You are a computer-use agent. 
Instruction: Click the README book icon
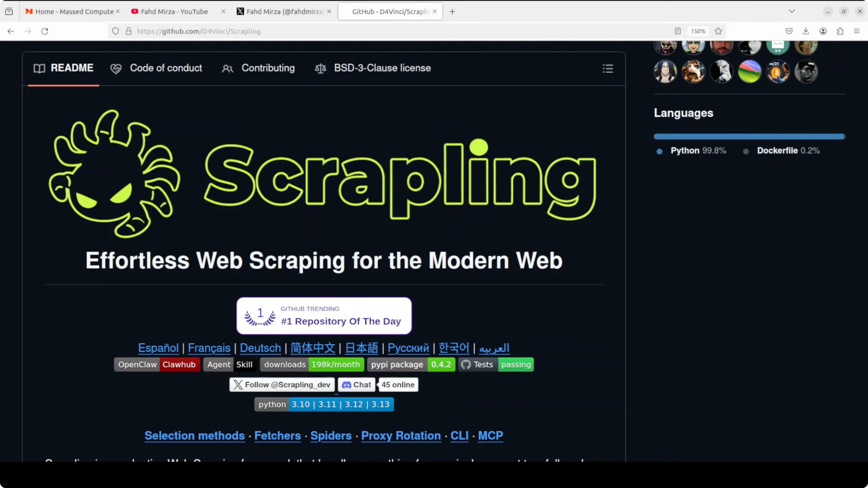point(39,68)
